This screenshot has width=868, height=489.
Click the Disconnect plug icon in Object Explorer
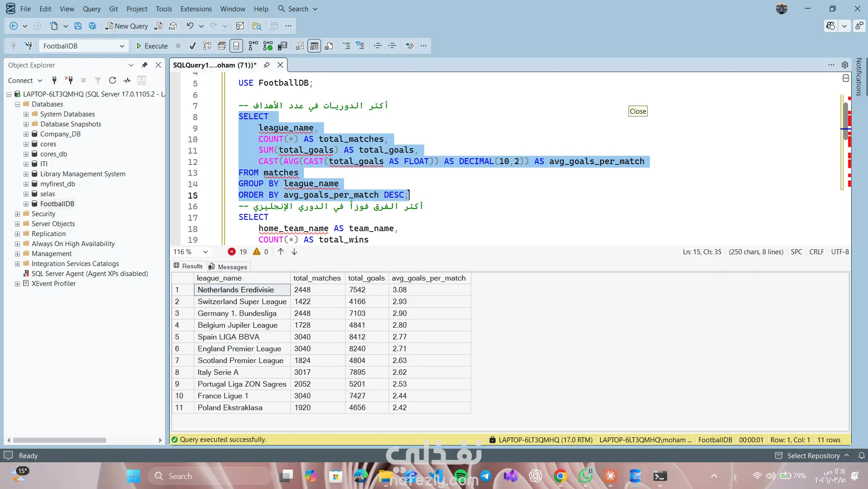point(69,80)
